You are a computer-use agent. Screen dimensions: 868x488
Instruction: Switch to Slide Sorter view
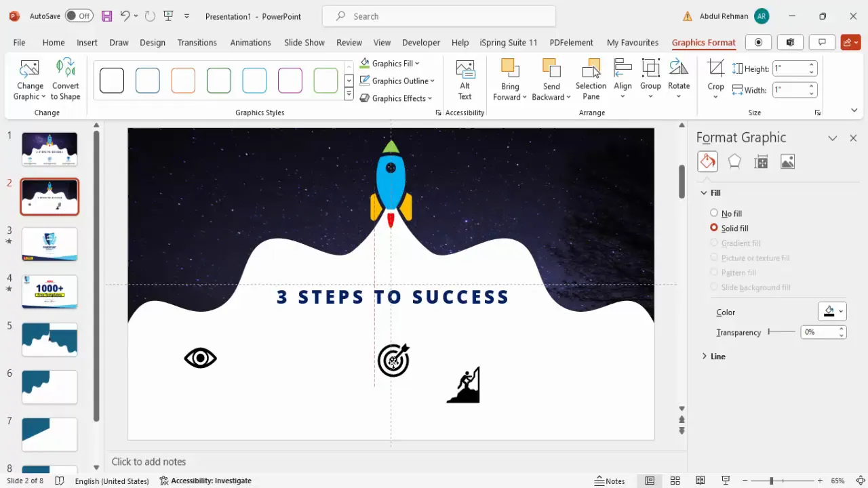pyautogui.click(x=675, y=481)
